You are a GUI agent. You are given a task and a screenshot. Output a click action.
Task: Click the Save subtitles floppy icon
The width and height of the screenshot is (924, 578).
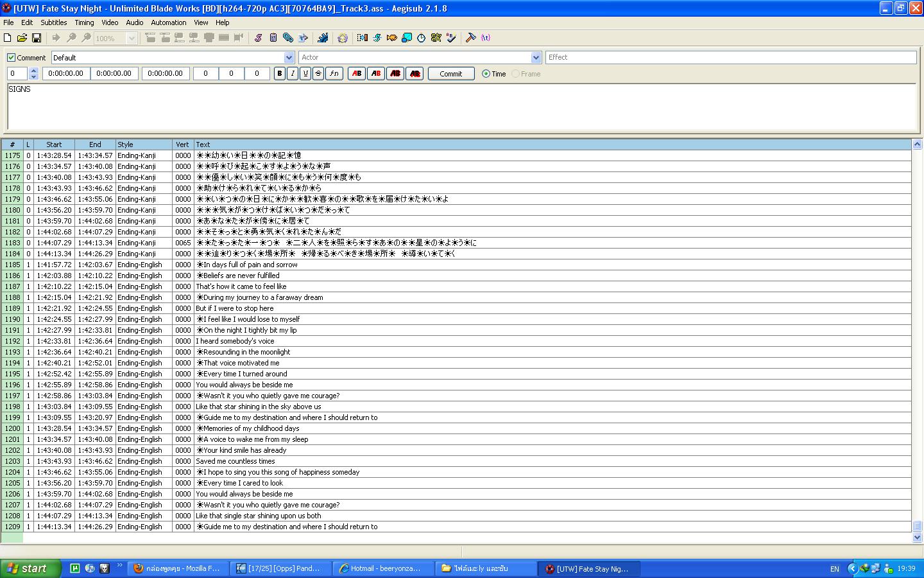(37, 38)
